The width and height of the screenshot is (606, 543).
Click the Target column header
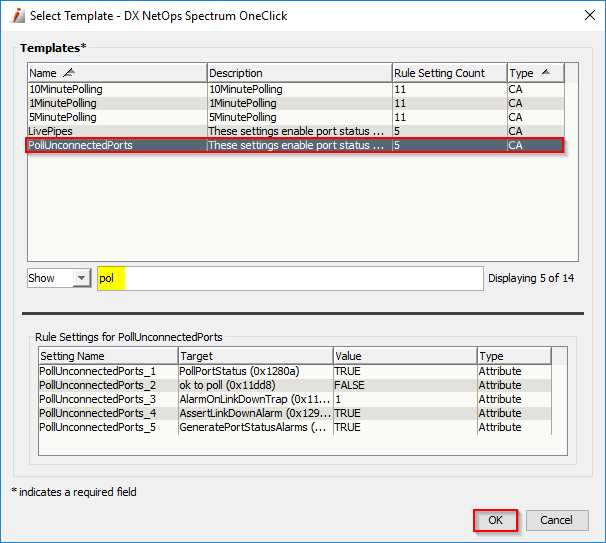click(255, 356)
